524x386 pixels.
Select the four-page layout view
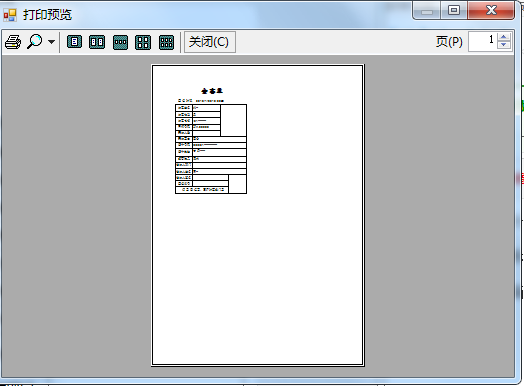coord(143,42)
